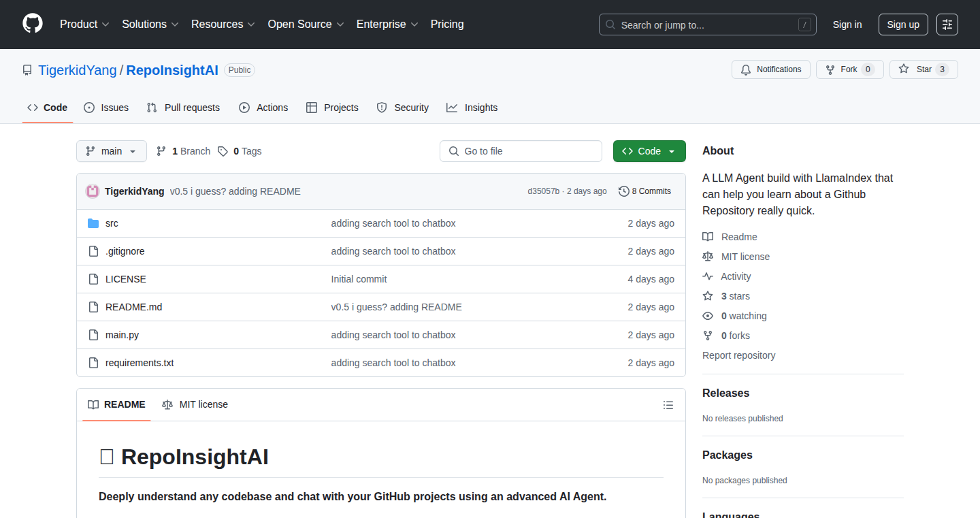Open the Readme link in About

pos(730,237)
